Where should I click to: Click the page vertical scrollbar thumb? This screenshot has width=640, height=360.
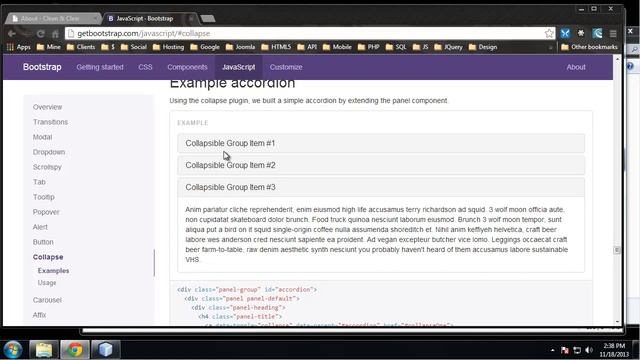[617, 250]
